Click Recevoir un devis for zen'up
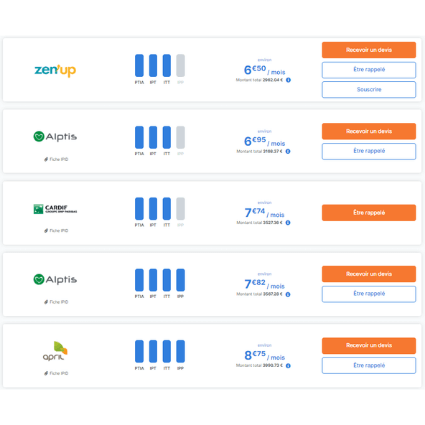 (369, 50)
